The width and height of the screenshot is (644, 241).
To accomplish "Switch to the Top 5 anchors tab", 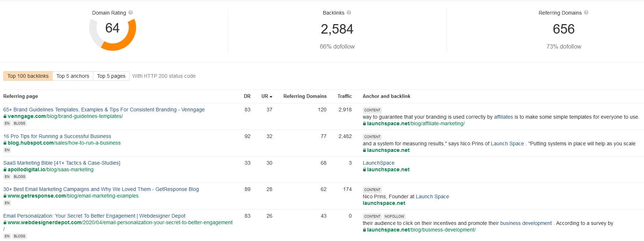I will [x=73, y=76].
